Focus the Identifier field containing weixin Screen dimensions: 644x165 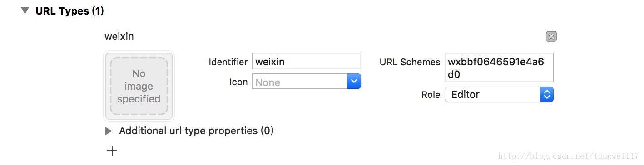[307, 61]
